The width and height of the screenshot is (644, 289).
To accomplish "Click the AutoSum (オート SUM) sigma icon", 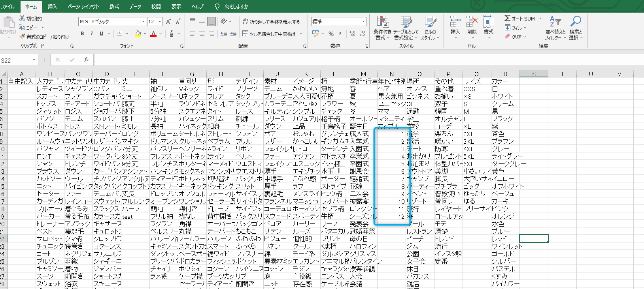I will (x=508, y=18).
